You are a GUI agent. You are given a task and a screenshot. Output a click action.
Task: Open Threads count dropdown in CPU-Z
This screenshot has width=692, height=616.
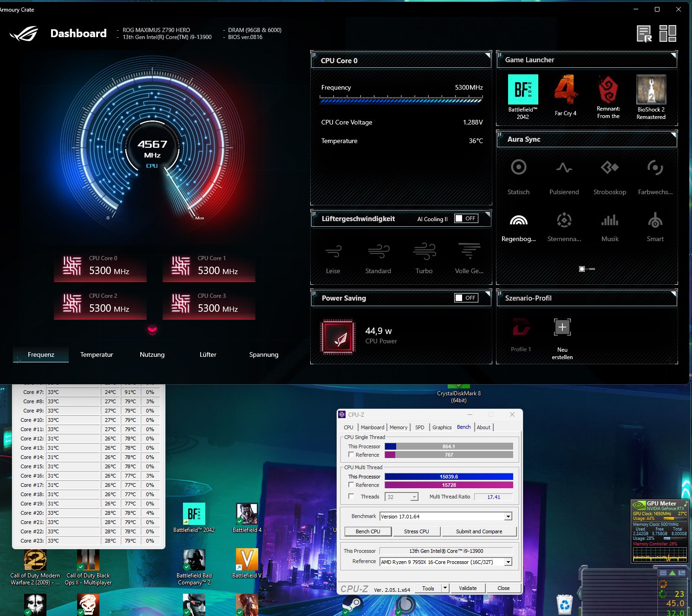click(x=414, y=497)
